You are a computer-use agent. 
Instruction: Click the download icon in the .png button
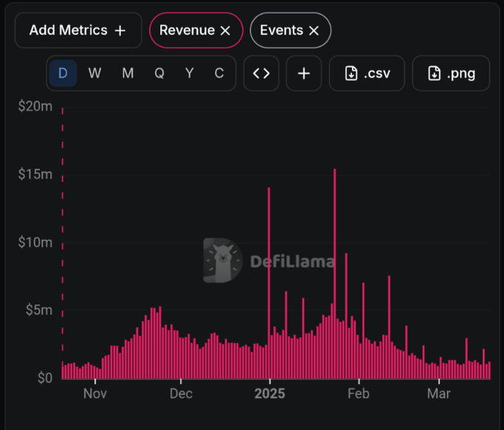click(x=434, y=73)
